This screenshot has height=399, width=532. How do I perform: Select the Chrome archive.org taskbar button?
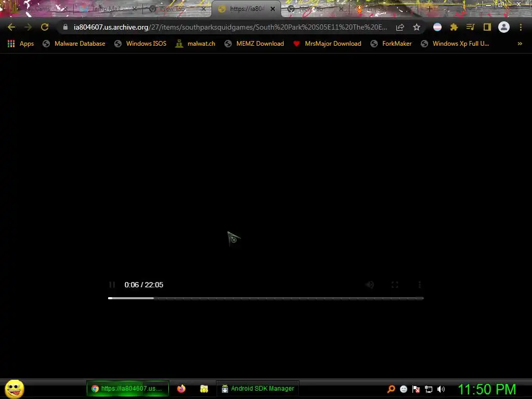[x=128, y=389]
